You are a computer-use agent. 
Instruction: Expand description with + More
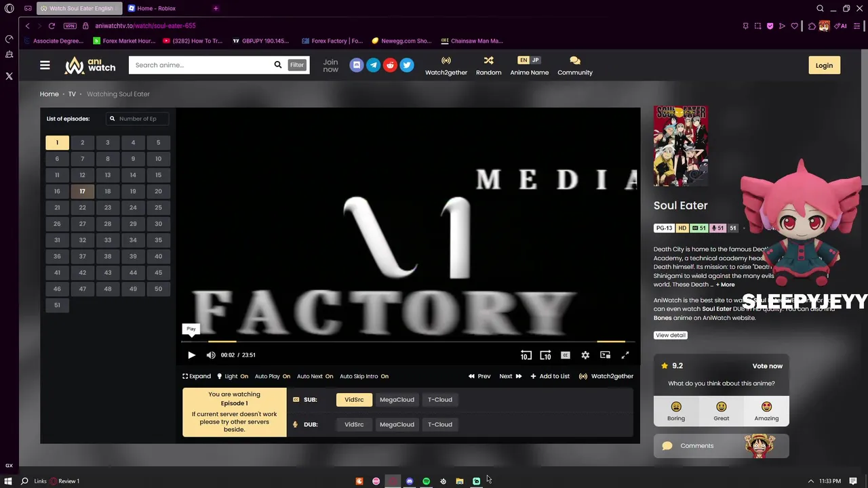click(726, 285)
